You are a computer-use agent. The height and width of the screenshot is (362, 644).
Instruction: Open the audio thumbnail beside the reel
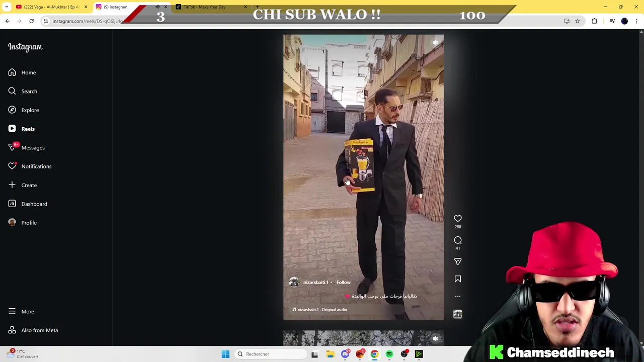[x=458, y=314]
